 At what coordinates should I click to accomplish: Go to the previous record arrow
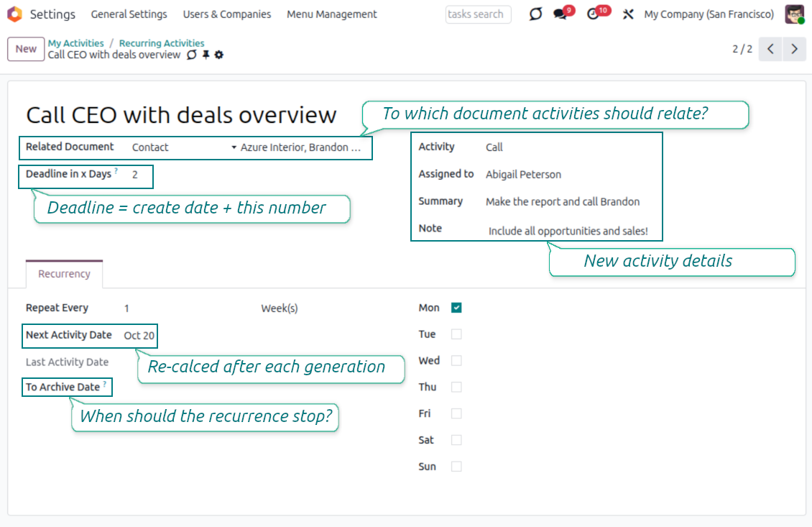770,49
